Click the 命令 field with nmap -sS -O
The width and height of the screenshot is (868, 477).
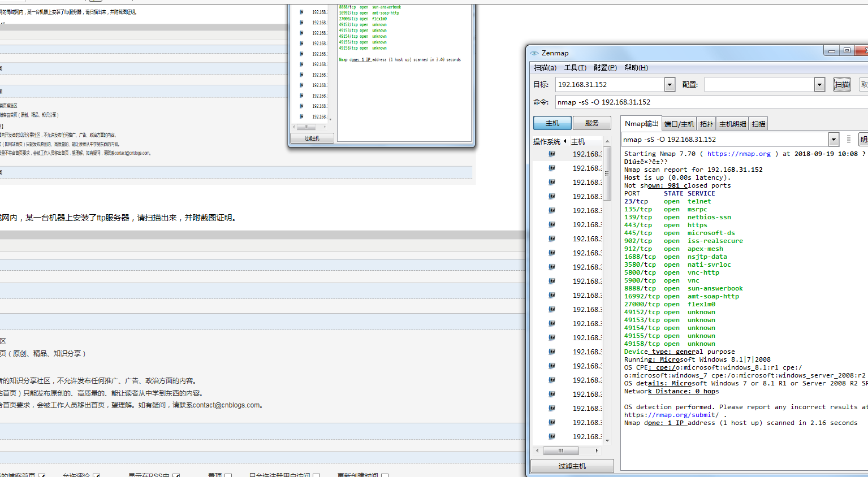[711, 102]
